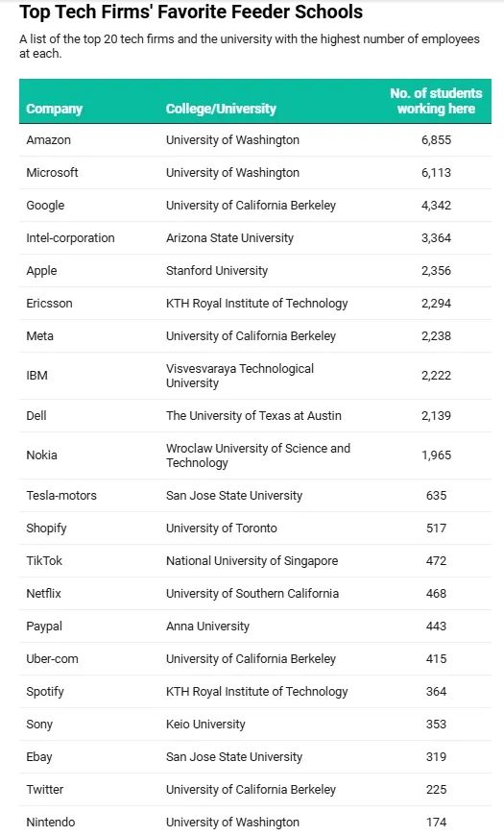This screenshot has width=504, height=836.
Task: Select National University of Singapore cell
Action: (x=252, y=561)
